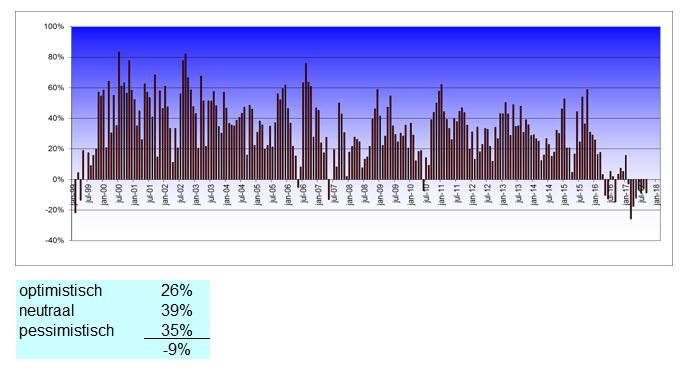Viewport: 686px width, 373px height.
Task: Click the jan-10 x-axis label
Action: (411, 195)
